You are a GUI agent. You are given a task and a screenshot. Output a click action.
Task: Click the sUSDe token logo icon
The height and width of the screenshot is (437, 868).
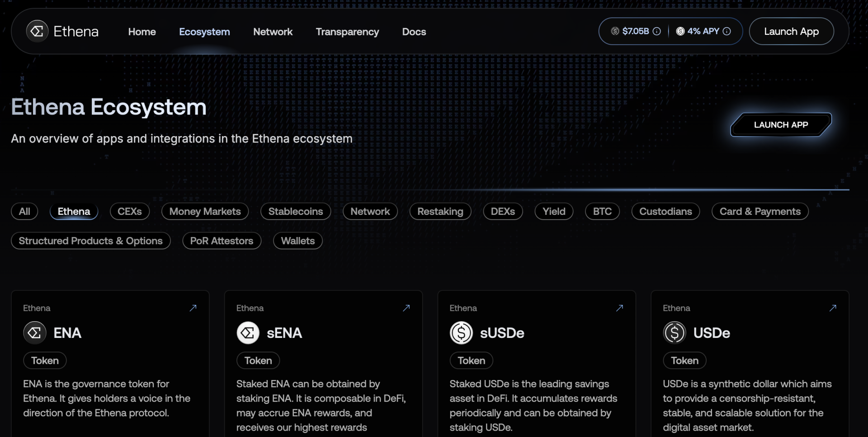pyautogui.click(x=461, y=333)
